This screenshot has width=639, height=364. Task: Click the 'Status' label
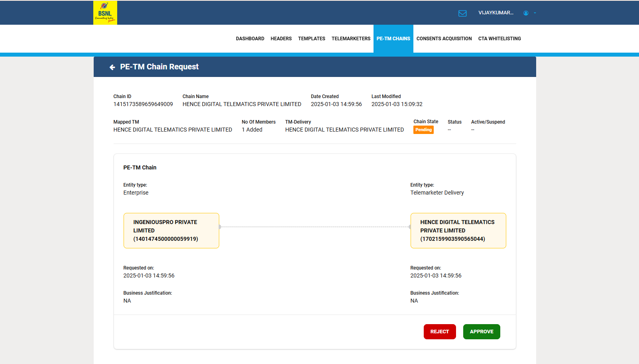(x=454, y=122)
